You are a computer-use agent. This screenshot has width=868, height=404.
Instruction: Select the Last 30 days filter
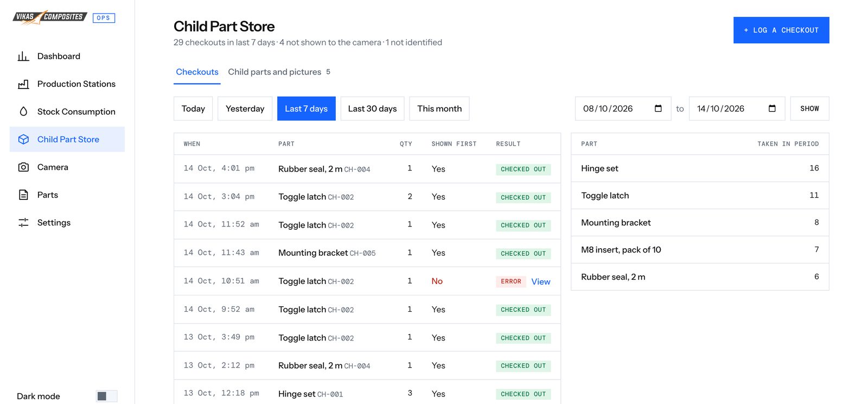(372, 109)
